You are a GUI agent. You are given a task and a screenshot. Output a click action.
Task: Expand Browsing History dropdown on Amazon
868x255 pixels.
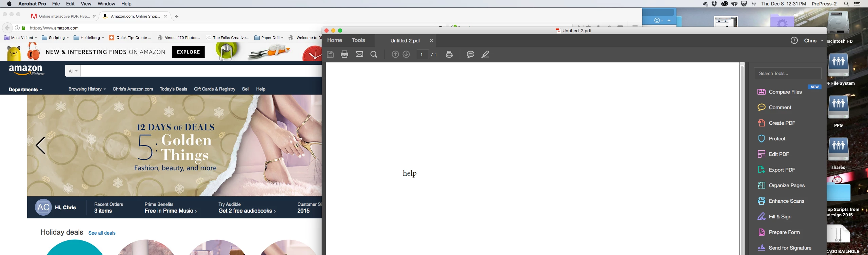pos(87,89)
